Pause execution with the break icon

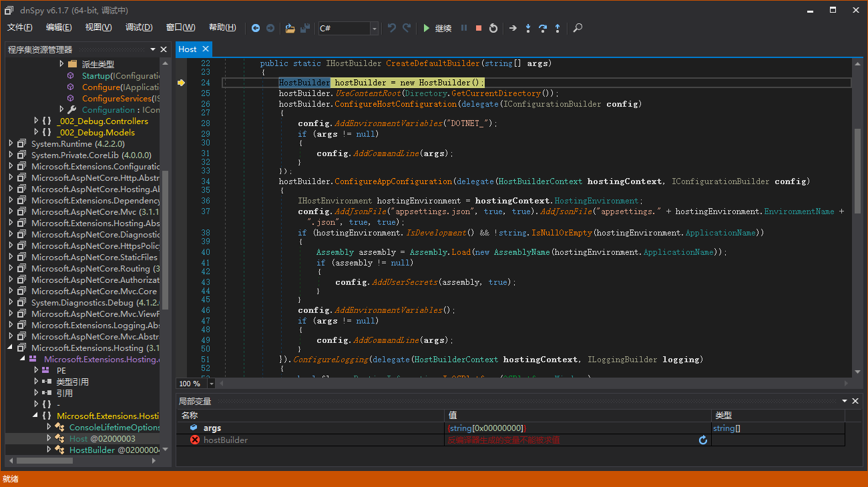(464, 28)
